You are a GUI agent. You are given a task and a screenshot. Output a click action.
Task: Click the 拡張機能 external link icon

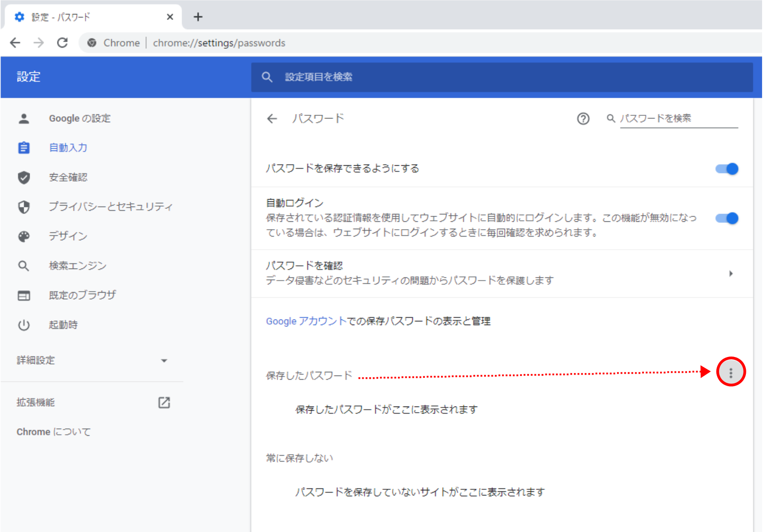tap(164, 402)
